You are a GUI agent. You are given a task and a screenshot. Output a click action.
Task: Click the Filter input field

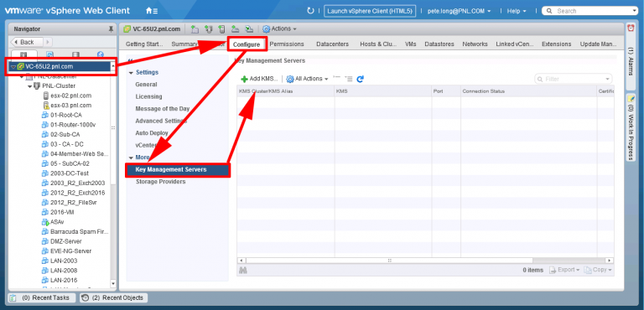[x=574, y=79]
